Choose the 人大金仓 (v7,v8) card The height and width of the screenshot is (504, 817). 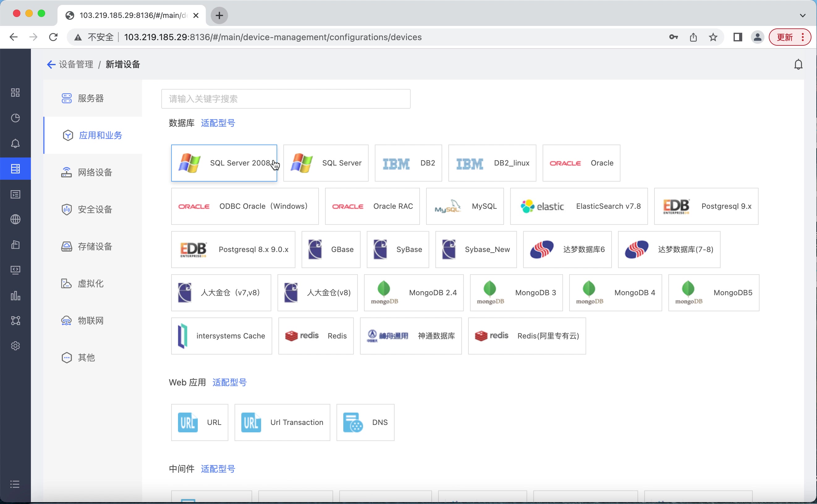pos(221,293)
